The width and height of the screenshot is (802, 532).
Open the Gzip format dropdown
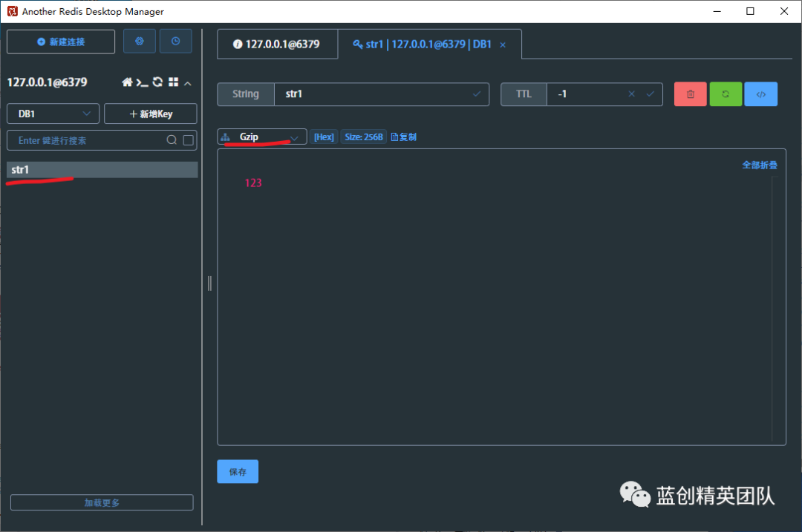[x=262, y=137]
